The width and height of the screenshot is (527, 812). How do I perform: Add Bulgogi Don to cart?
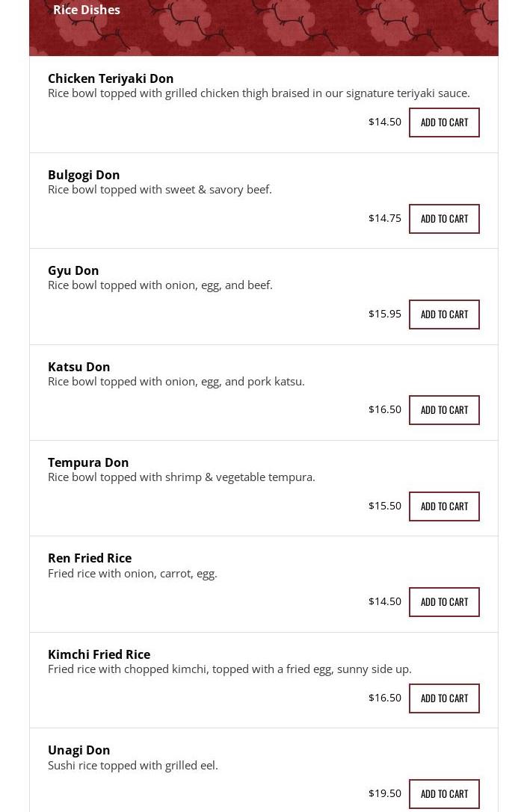(444, 219)
